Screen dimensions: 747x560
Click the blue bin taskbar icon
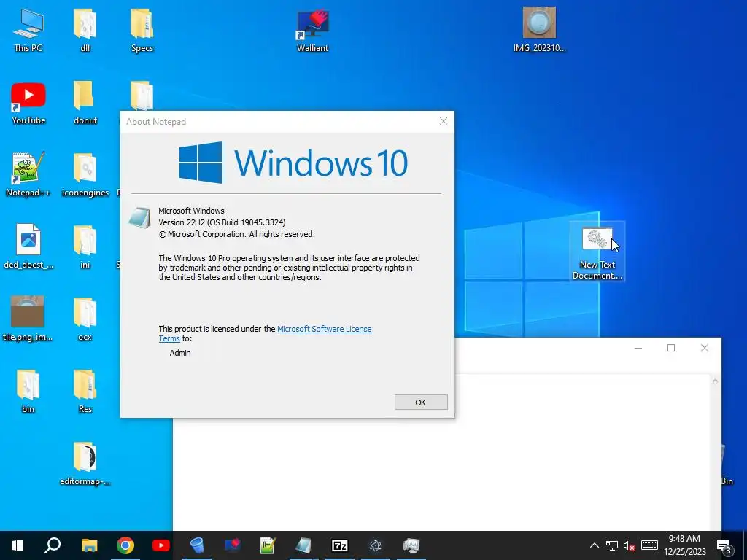[x=197, y=545]
